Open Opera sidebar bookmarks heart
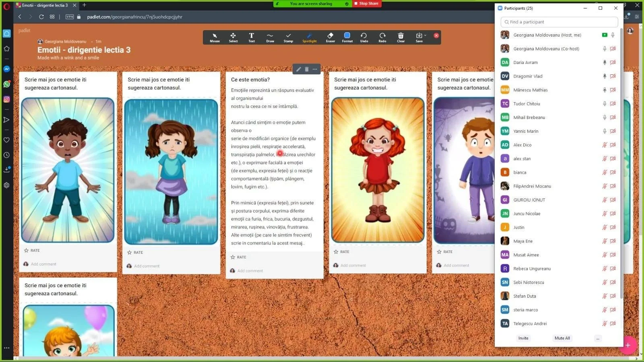 coord(6,140)
